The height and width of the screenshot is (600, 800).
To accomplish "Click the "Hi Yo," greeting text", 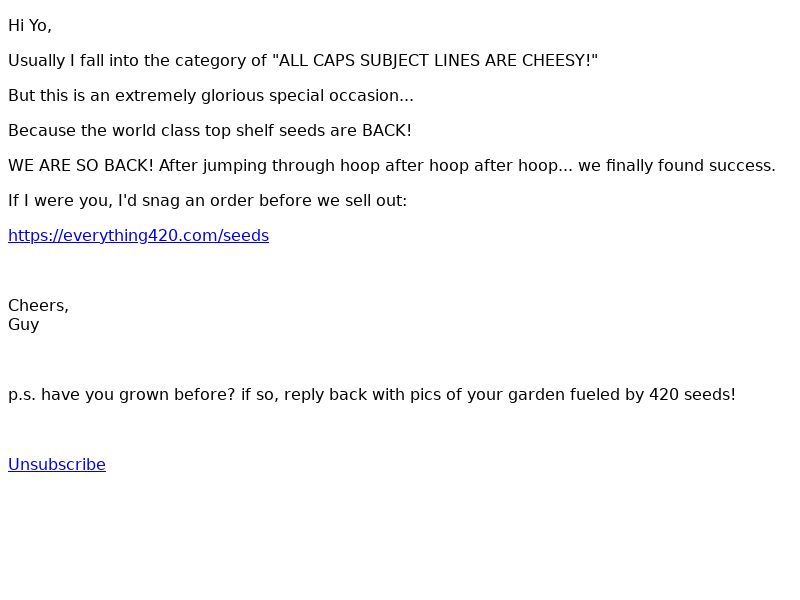I will pos(30,26).
